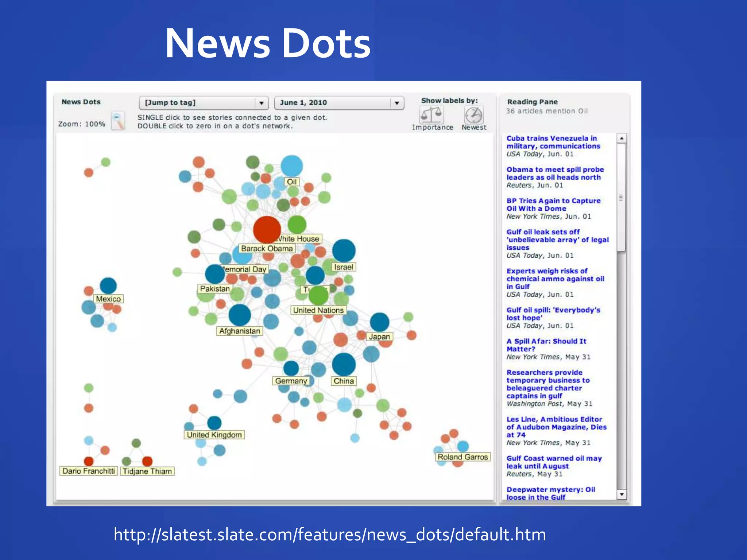
Task: Open Gulf oil spill Everybody's lost hope article
Action: tap(553, 314)
